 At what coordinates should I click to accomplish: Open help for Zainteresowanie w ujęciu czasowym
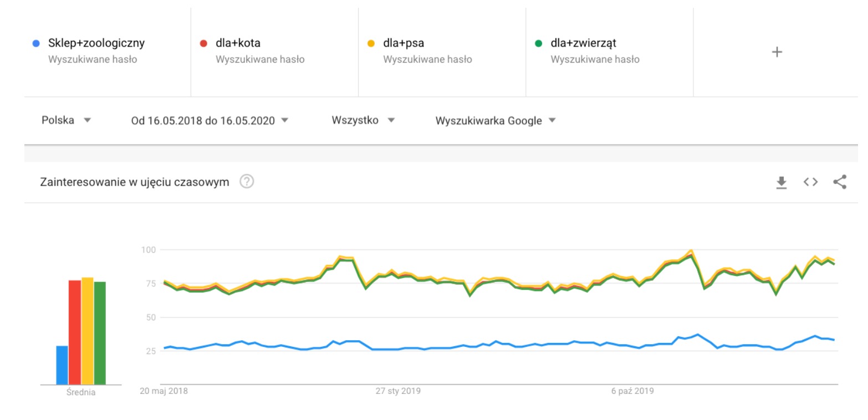coord(247,182)
